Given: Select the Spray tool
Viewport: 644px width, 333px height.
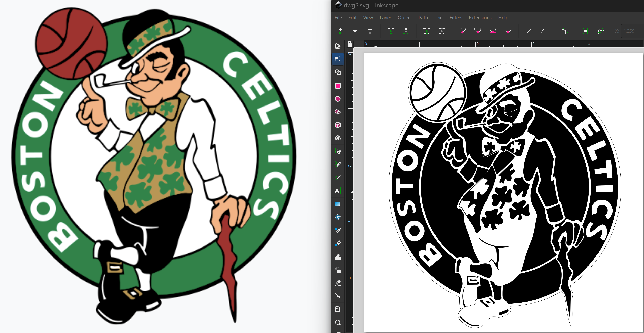Looking at the screenshot, I should (x=338, y=270).
